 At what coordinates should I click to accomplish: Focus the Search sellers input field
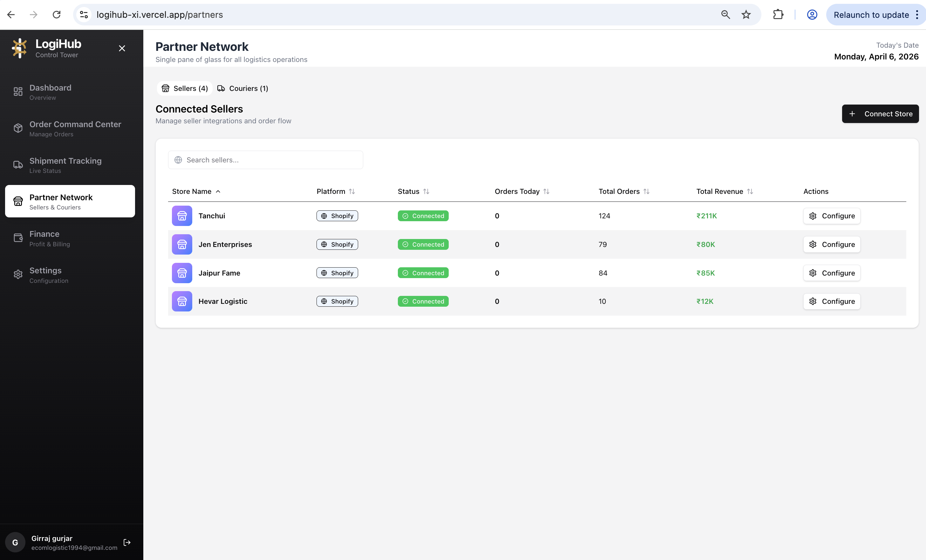[x=265, y=160]
